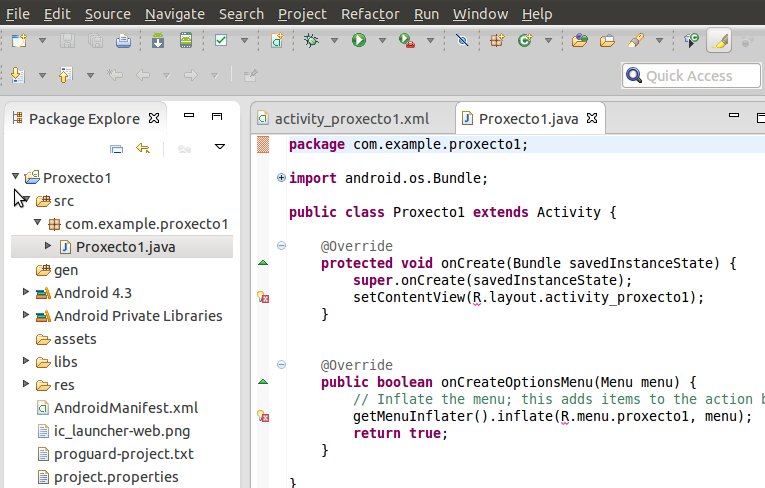Open the Previous Annotation dropdown arrow

click(x=90, y=75)
